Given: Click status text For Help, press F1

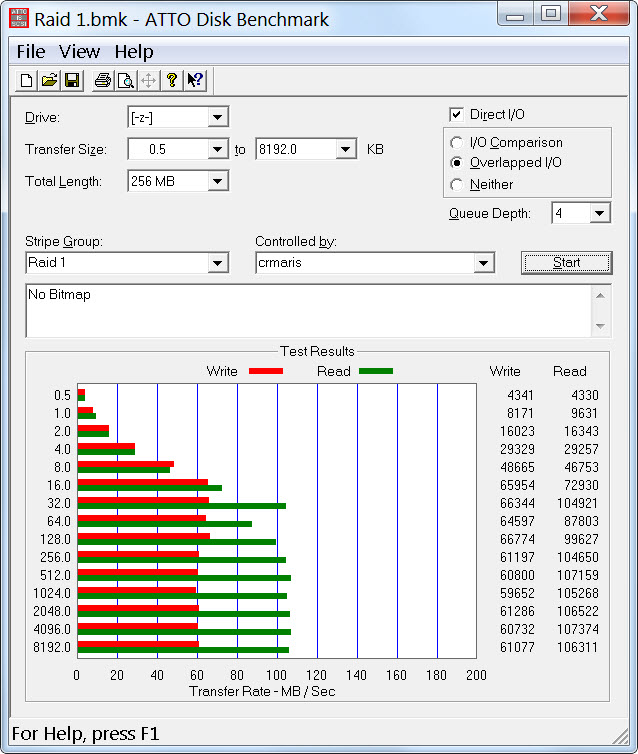Looking at the screenshot, I should click(85, 734).
